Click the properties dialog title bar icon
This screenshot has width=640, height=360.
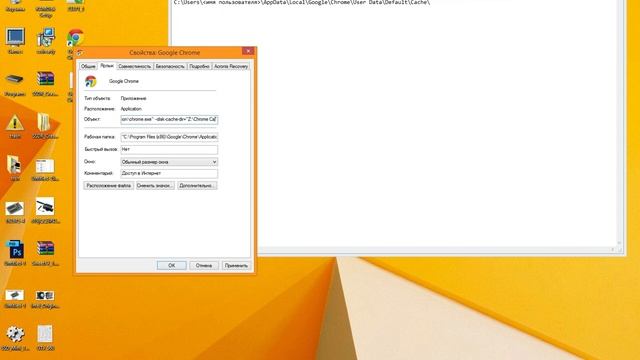click(80, 53)
